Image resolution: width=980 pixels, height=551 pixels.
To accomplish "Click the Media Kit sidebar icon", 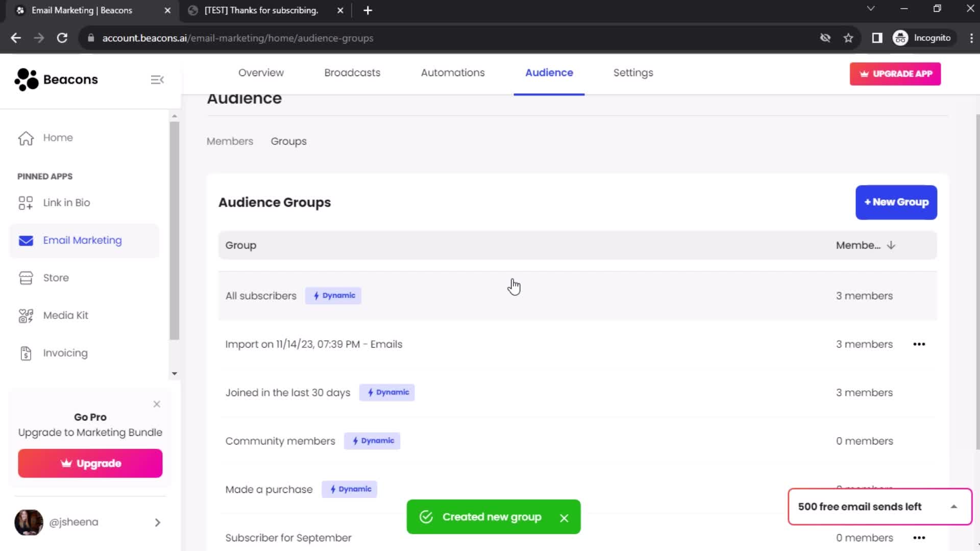I will tap(26, 315).
